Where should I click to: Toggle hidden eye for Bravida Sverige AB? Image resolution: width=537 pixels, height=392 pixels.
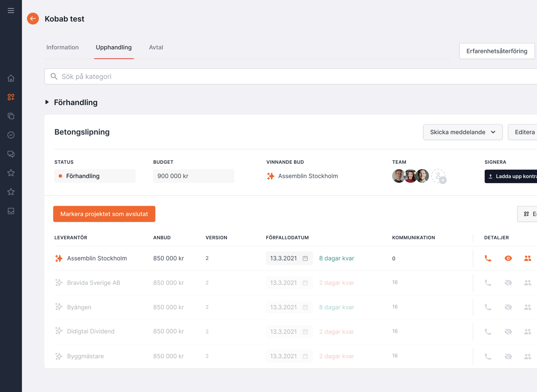tap(508, 283)
